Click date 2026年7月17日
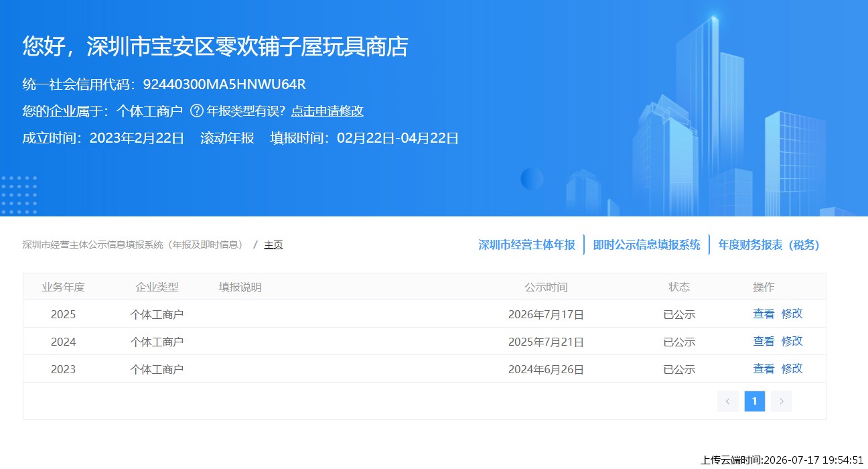 coord(546,315)
